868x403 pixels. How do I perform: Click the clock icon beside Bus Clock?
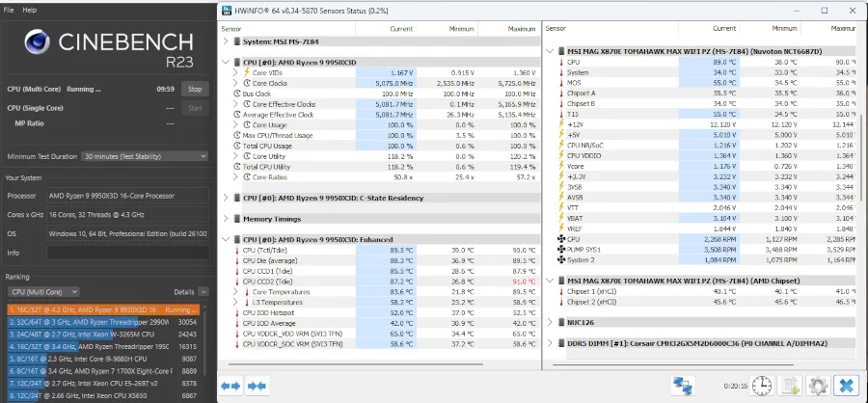pyautogui.click(x=237, y=94)
